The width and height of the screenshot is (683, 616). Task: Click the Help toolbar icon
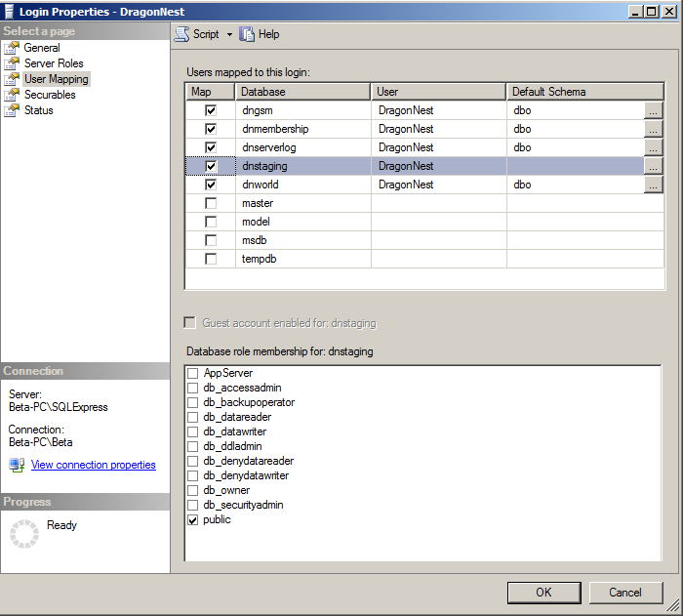tap(247, 34)
